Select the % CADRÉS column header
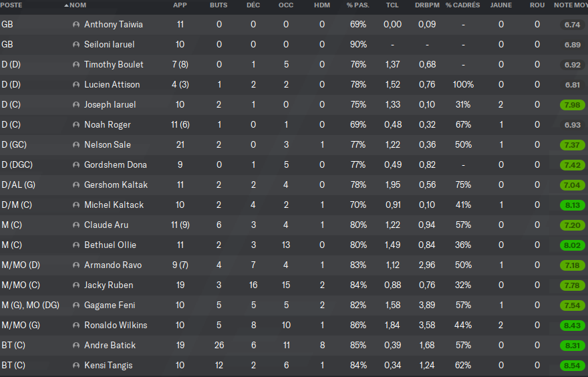The image size is (588, 377). click(x=462, y=5)
